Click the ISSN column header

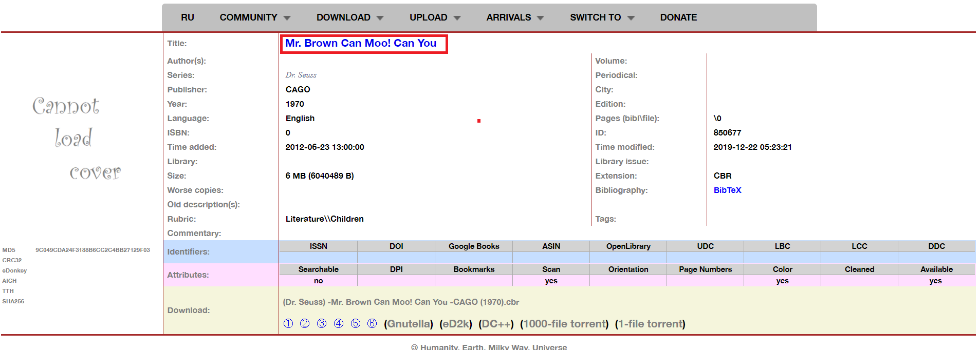(x=319, y=246)
